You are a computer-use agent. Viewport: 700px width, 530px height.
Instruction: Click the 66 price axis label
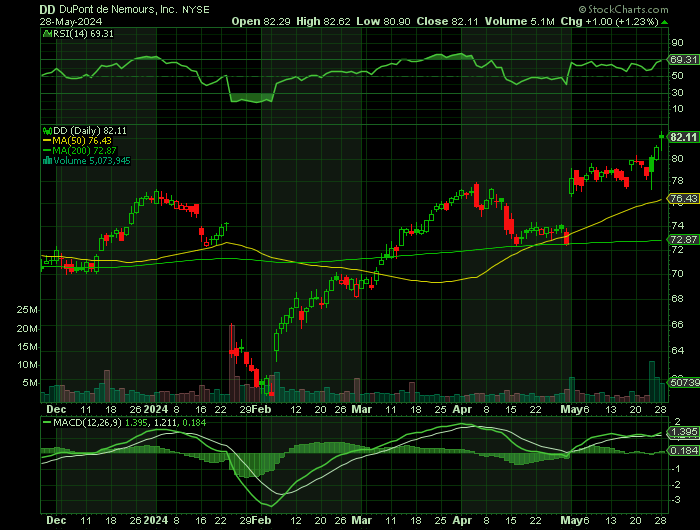677,325
